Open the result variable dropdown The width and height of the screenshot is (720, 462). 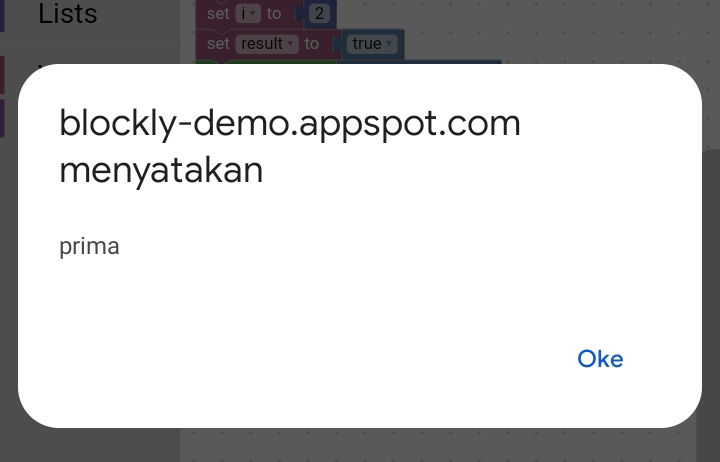pos(267,44)
